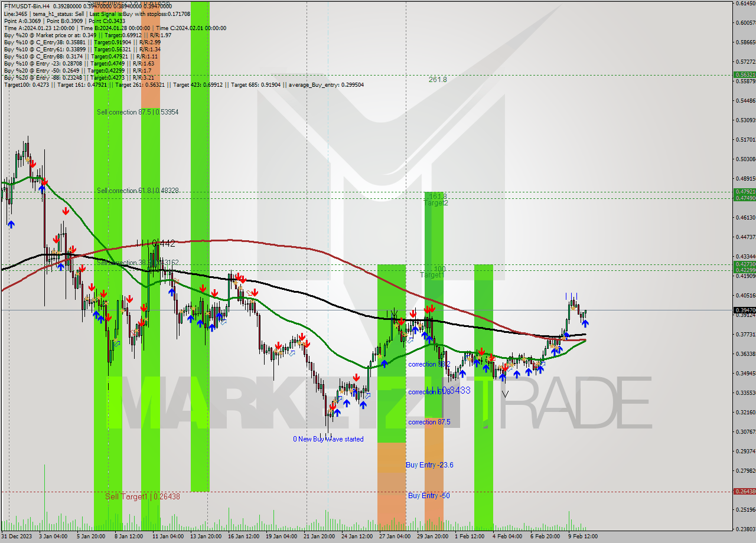756x543 pixels.
Task: Click the 'Buy %10 @ Entry -23: 0.28708' line
Action: pos(79,64)
